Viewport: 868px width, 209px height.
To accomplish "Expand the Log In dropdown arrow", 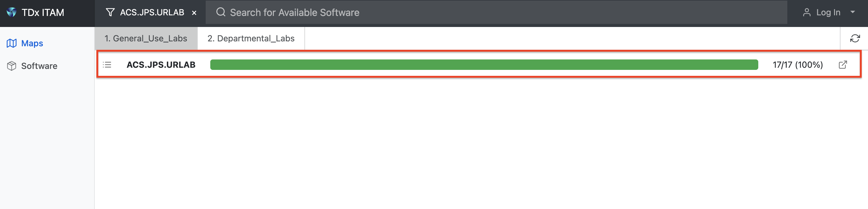I will (852, 12).
